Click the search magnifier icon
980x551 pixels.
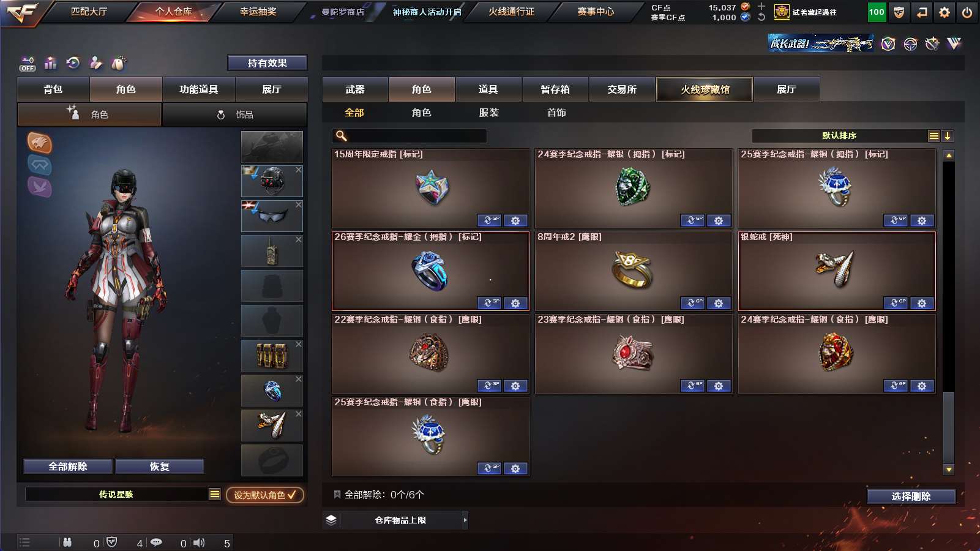(342, 136)
